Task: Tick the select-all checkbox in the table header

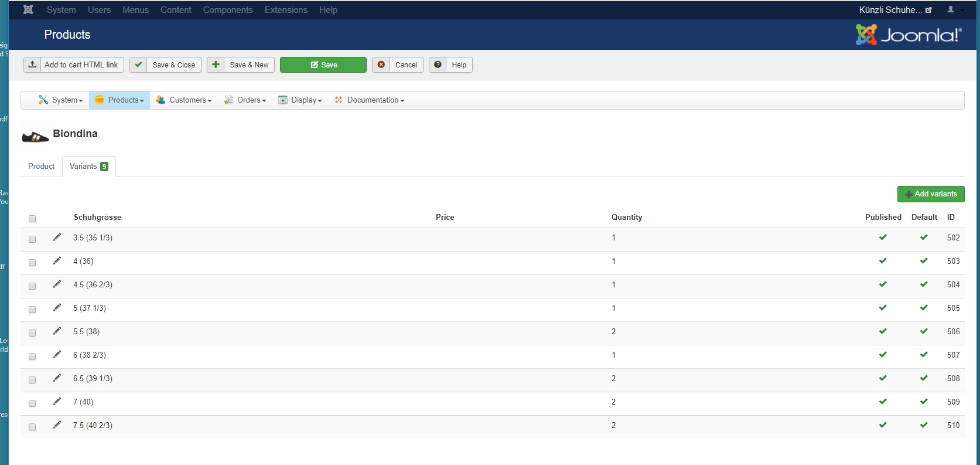Action: tap(32, 219)
